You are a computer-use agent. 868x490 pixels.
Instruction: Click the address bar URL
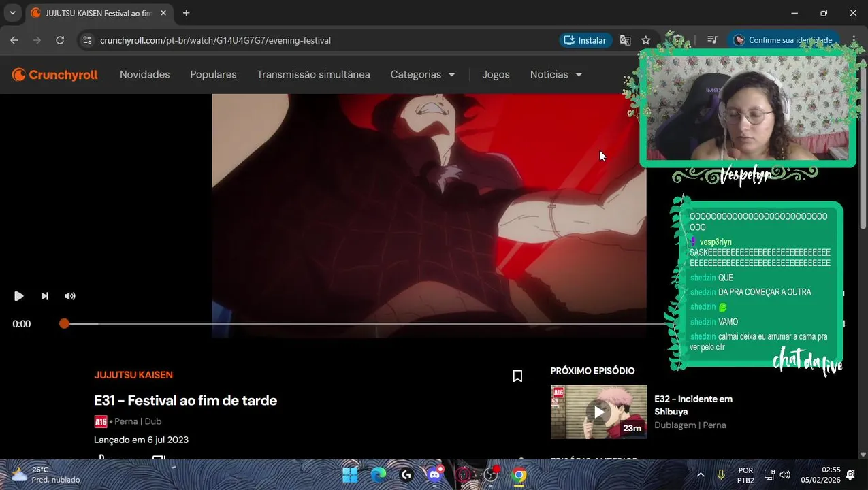(215, 40)
